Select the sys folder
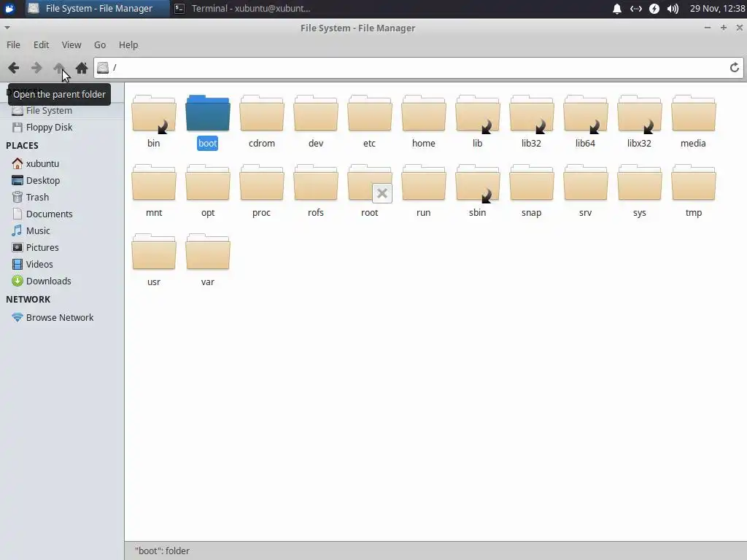 pos(639,183)
